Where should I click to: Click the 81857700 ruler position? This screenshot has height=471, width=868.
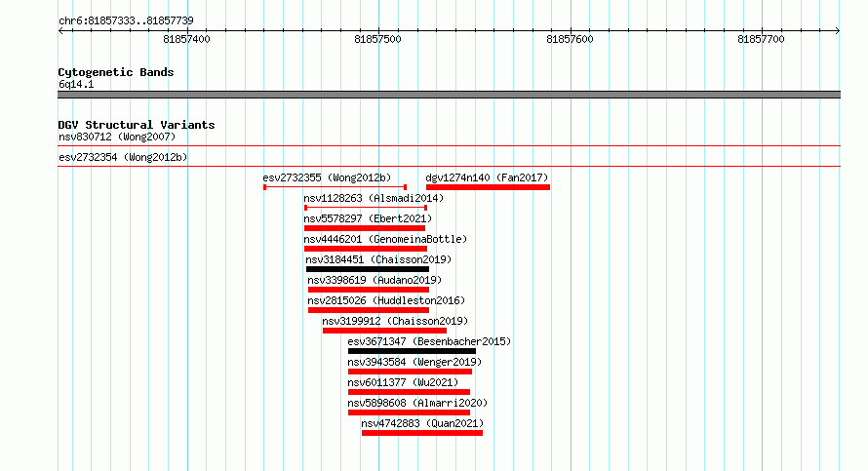(x=761, y=39)
